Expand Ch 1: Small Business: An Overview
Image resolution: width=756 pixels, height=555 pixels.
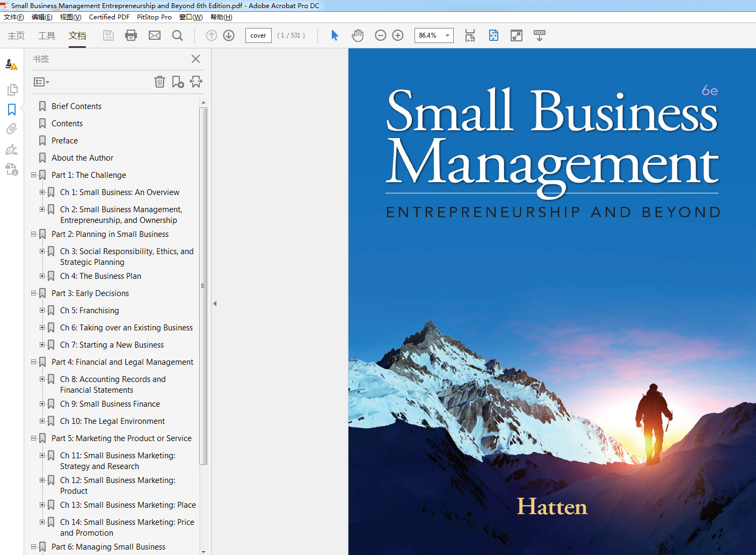pos(42,192)
